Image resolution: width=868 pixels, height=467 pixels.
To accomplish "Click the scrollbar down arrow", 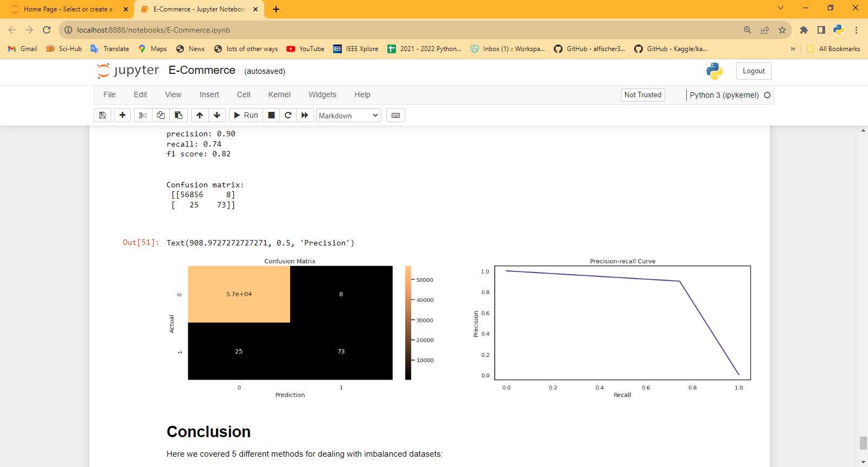I will [863, 462].
